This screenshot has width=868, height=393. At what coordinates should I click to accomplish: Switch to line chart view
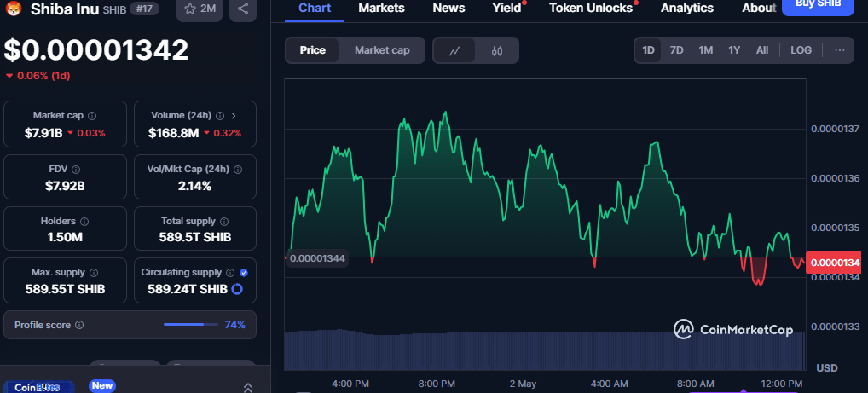[454, 51]
